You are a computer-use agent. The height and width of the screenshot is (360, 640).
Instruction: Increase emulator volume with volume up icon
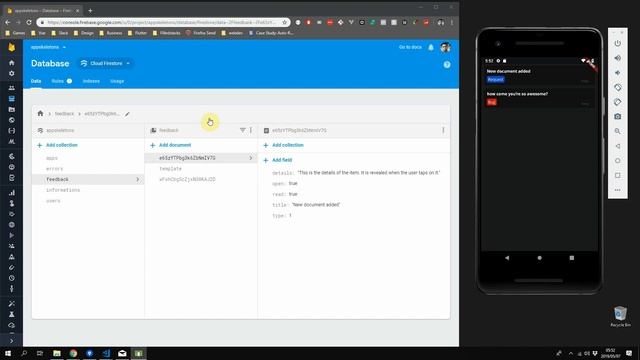pyautogui.click(x=618, y=58)
